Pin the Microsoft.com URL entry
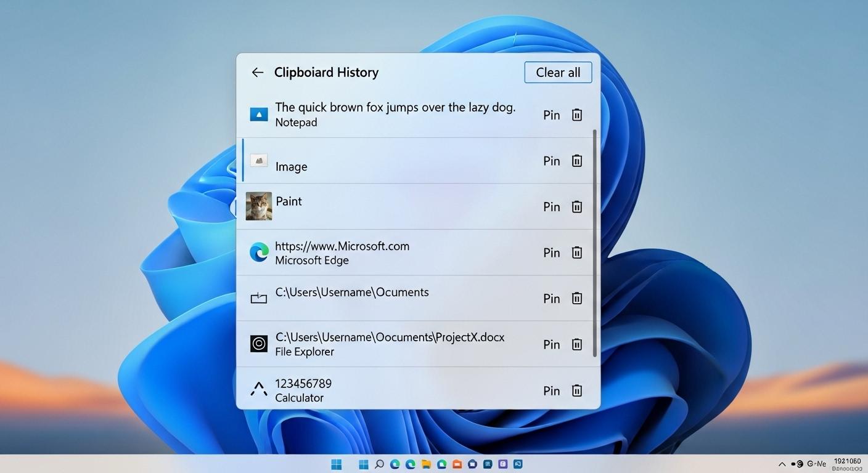Viewport: 868px width, 473px height. click(551, 253)
